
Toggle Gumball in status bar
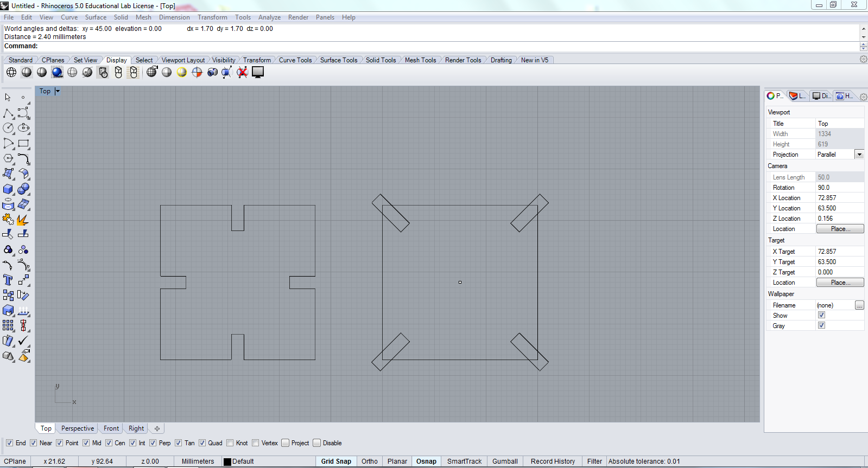(x=505, y=461)
